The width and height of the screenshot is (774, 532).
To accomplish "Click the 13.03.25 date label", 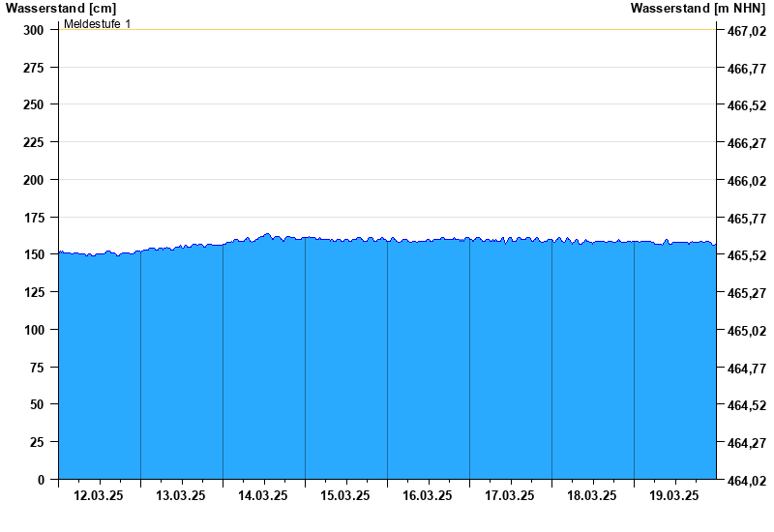I will [x=181, y=495].
